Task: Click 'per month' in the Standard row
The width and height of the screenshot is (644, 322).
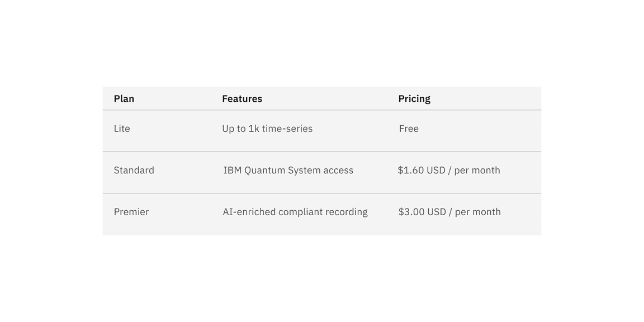Action: tap(477, 170)
